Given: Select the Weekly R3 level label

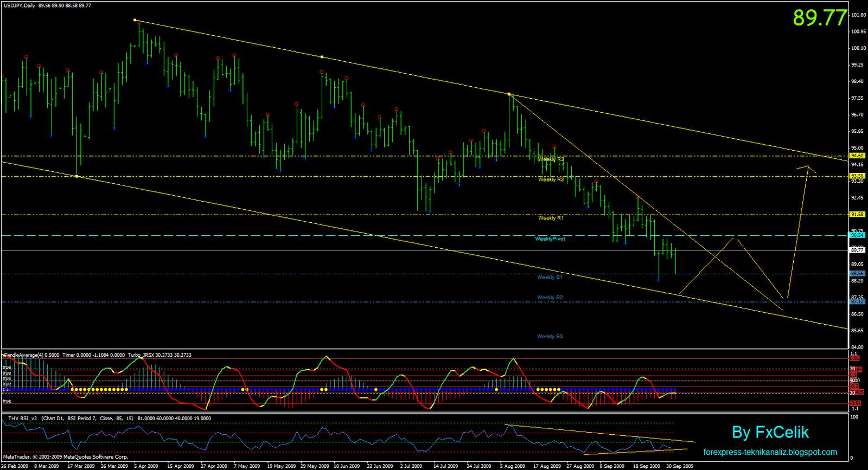Looking at the screenshot, I should pyautogui.click(x=551, y=159).
